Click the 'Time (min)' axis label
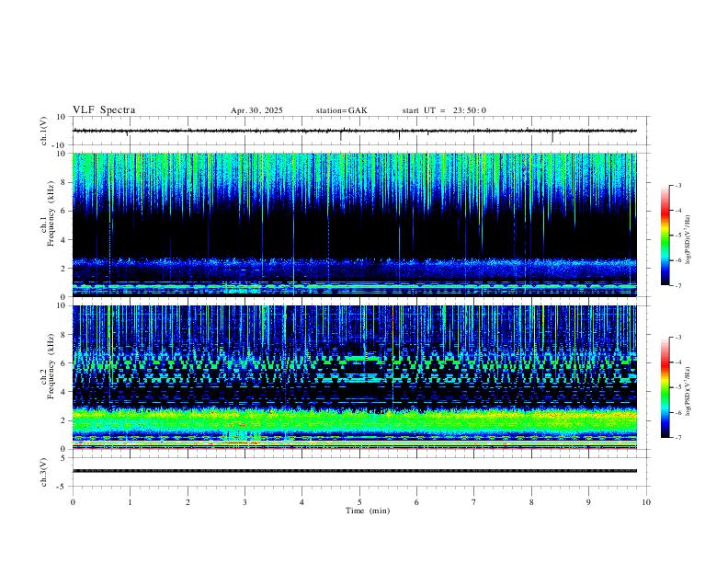Viewport: 728px width, 563px height. click(368, 511)
